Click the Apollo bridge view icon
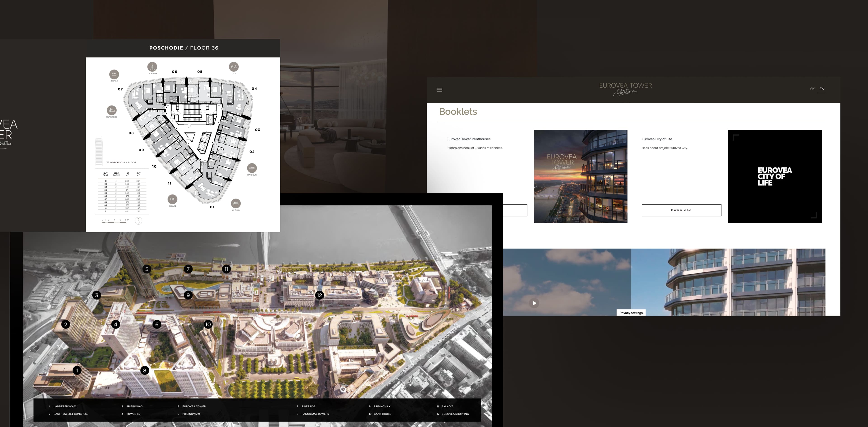Viewport: 868px width, 427px height. click(236, 203)
